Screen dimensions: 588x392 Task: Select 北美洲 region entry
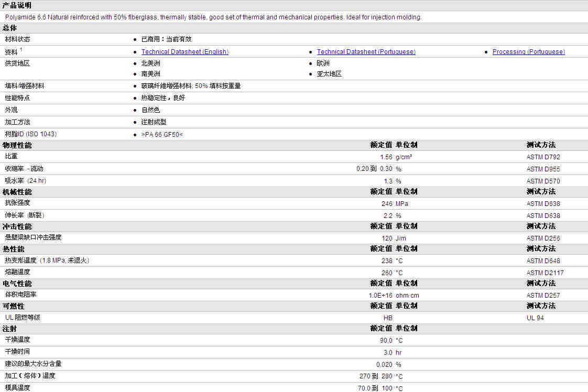[x=151, y=63]
